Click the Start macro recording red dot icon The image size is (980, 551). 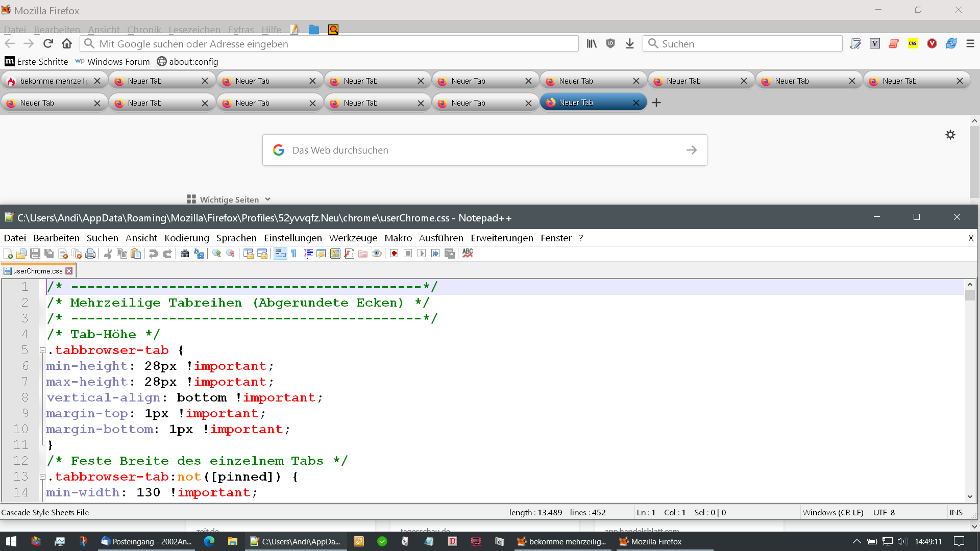[394, 254]
